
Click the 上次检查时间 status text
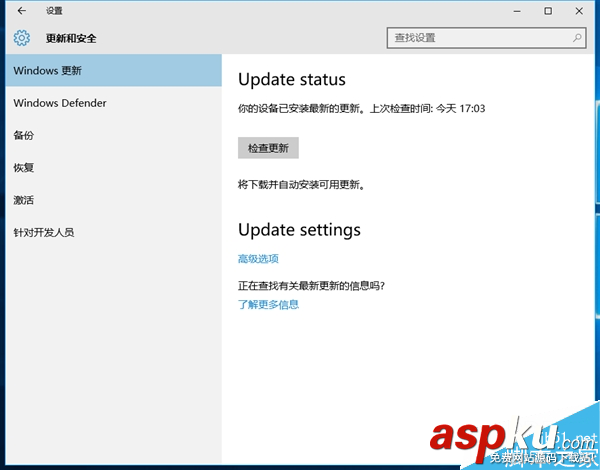(427, 109)
